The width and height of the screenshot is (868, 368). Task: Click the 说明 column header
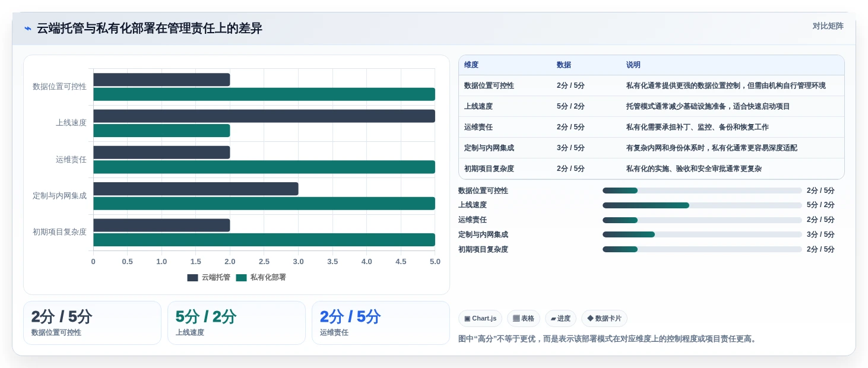click(633, 65)
